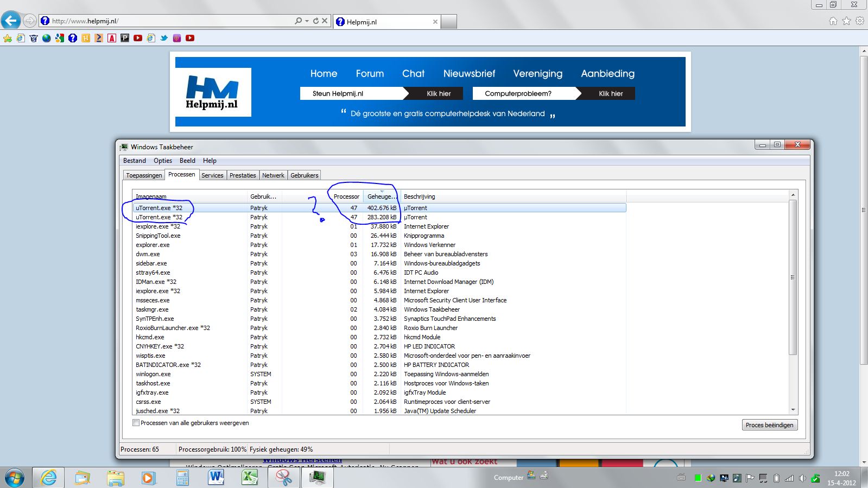
Task: Select the Processen tab
Action: pos(181,174)
